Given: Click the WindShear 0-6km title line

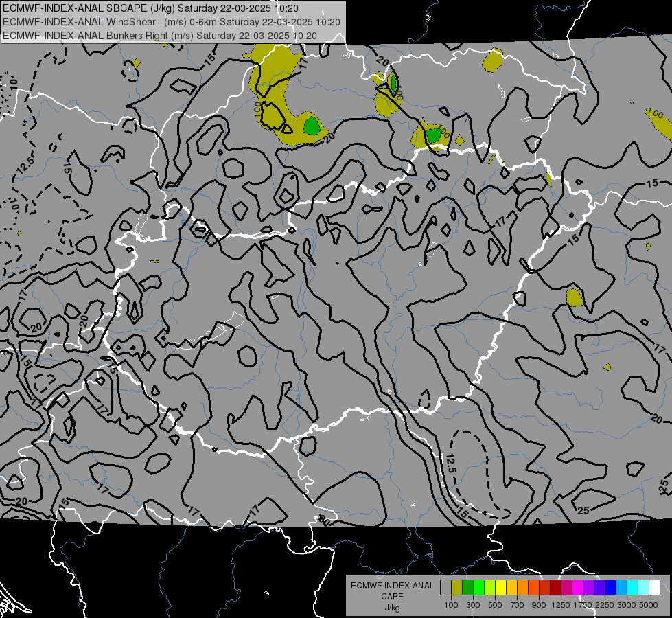Looking at the screenshot, I should coord(172,22).
